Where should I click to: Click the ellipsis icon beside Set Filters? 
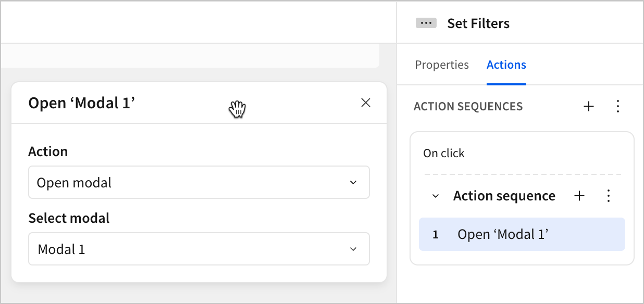point(426,23)
